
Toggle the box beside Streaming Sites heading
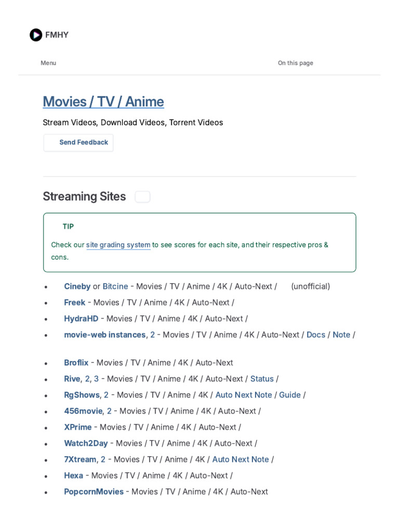pyautogui.click(x=142, y=197)
